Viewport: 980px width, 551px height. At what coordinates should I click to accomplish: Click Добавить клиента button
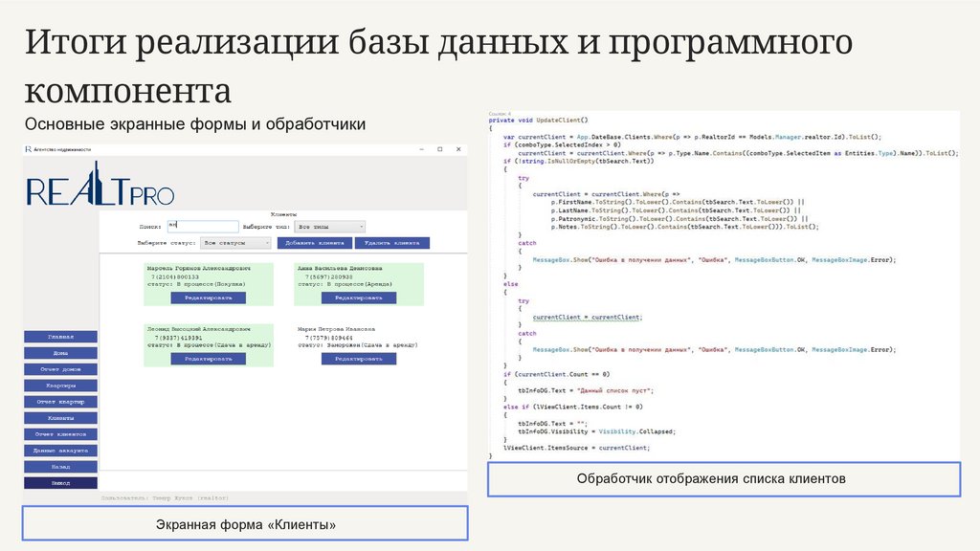314,243
